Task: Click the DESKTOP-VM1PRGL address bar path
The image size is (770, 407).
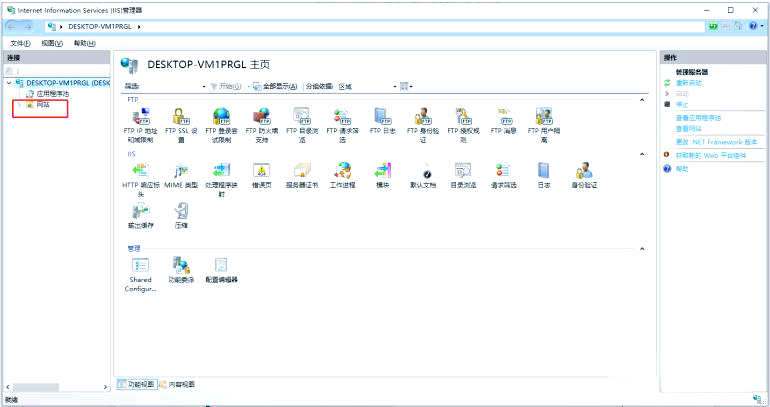Action: pos(100,27)
